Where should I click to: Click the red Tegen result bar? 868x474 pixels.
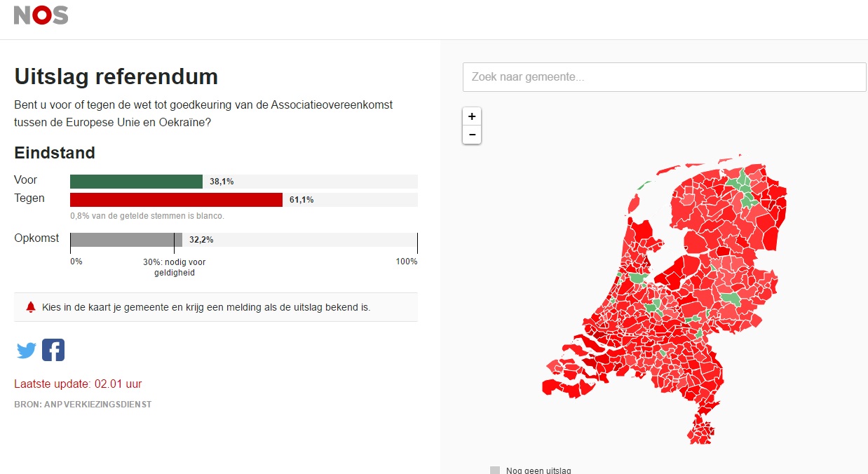pos(176,200)
